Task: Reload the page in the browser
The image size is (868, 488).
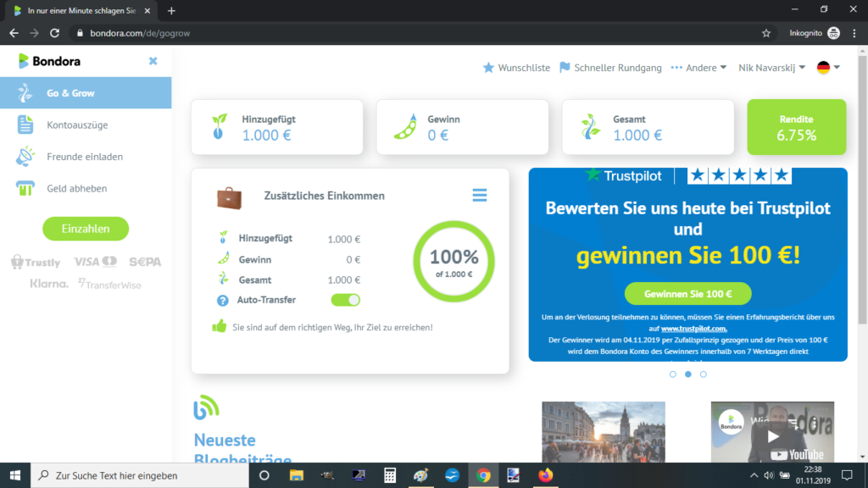Action: click(54, 33)
